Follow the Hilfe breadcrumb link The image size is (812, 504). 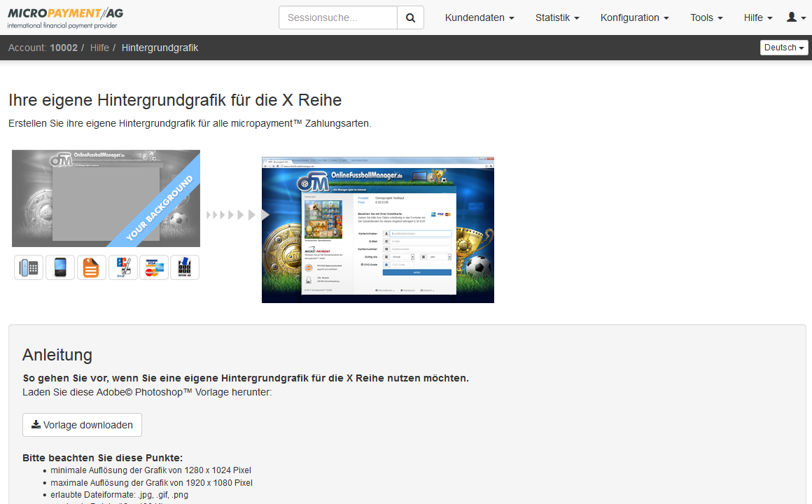tap(99, 48)
